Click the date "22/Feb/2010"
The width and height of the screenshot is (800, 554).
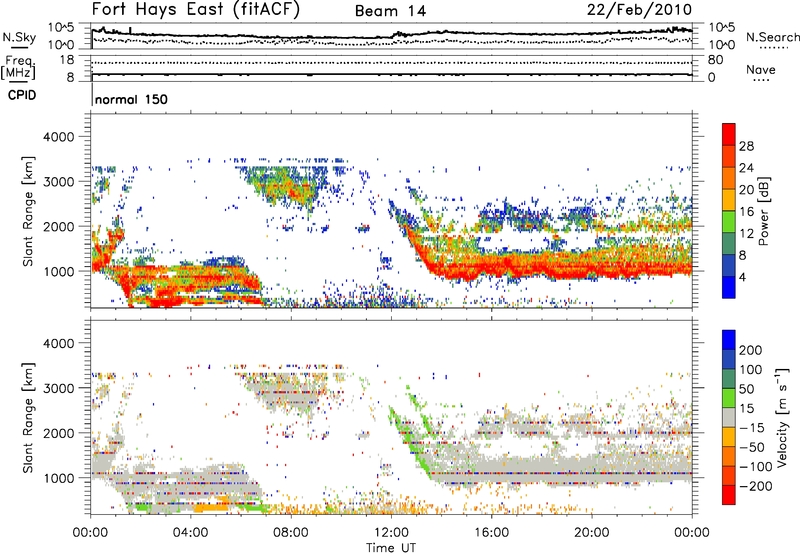pyautogui.click(x=639, y=10)
